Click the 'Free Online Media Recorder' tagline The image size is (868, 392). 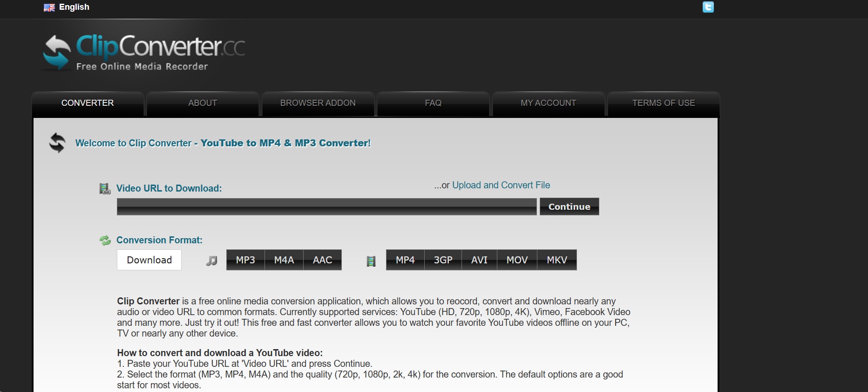(142, 67)
